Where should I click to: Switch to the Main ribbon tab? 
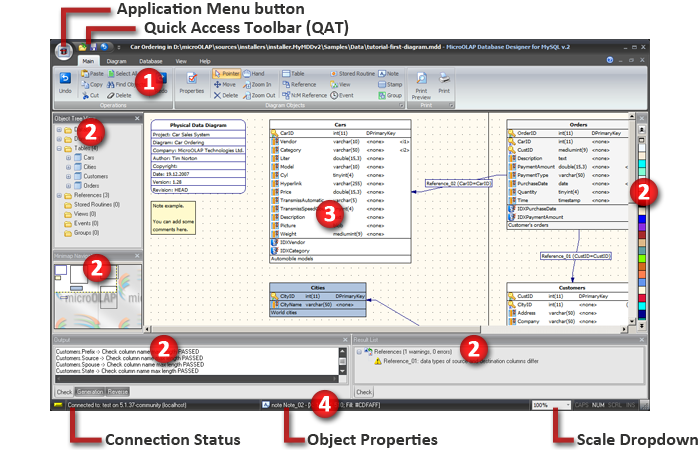point(88,61)
